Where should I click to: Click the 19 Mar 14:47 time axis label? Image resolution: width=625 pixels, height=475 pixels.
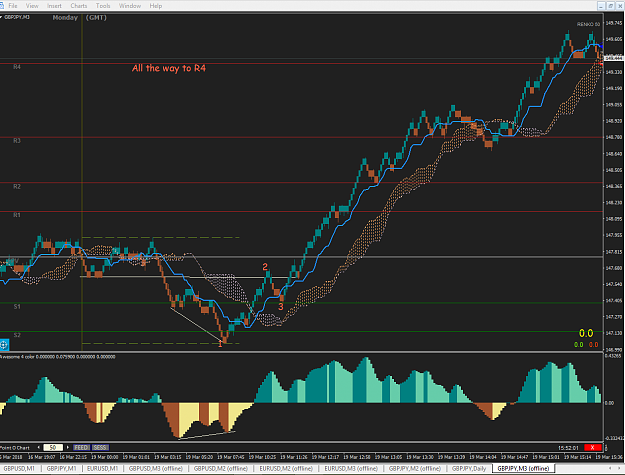click(515, 457)
